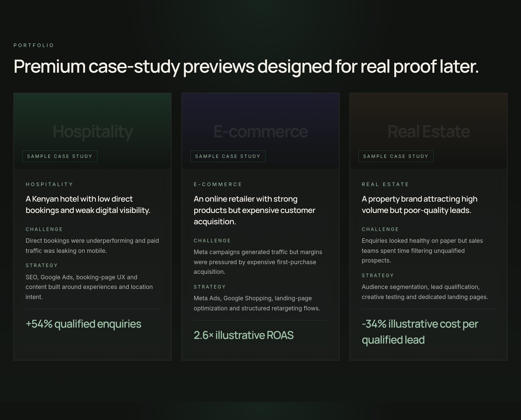Click the STRATEGY label in the Hospitality card
This screenshot has width=521, height=420.
[x=42, y=265]
